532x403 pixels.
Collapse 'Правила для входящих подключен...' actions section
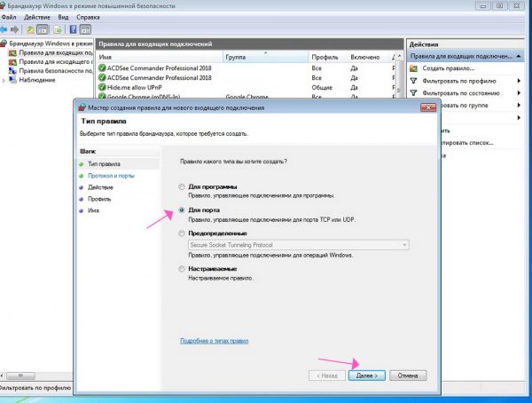tap(519, 56)
